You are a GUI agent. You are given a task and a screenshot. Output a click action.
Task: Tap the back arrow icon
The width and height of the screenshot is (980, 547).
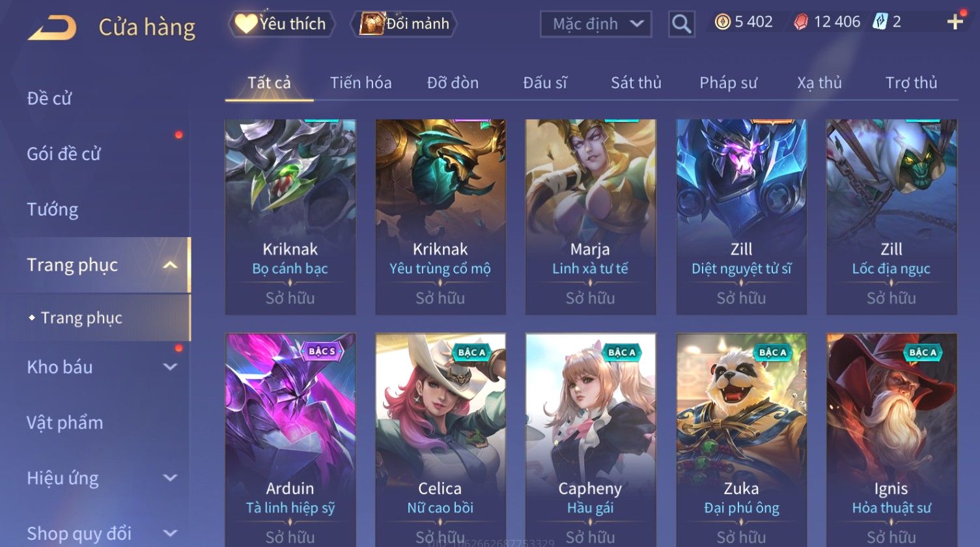point(52,27)
